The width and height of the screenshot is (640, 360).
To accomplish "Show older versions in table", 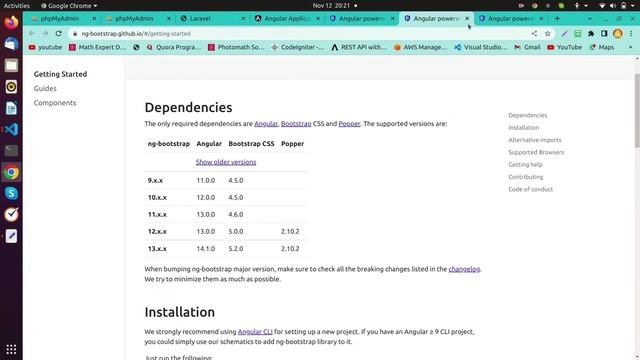I will coord(226,162).
